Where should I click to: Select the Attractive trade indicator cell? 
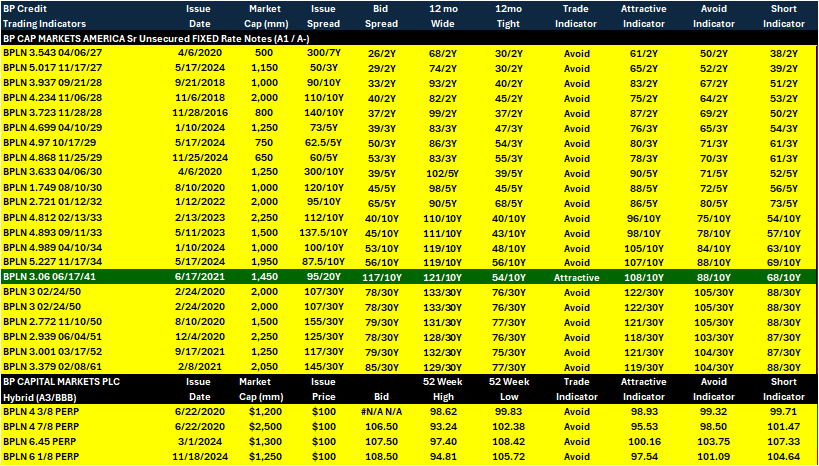(x=577, y=277)
